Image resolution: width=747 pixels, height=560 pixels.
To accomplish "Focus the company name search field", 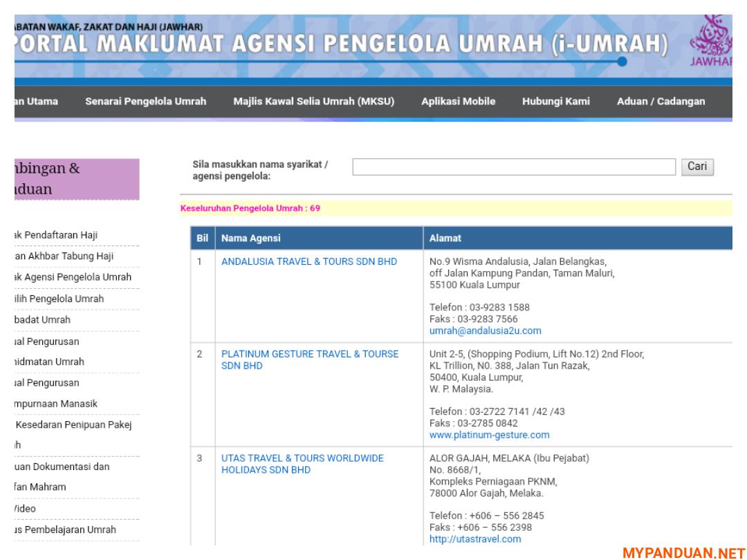I will tap(513, 167).
